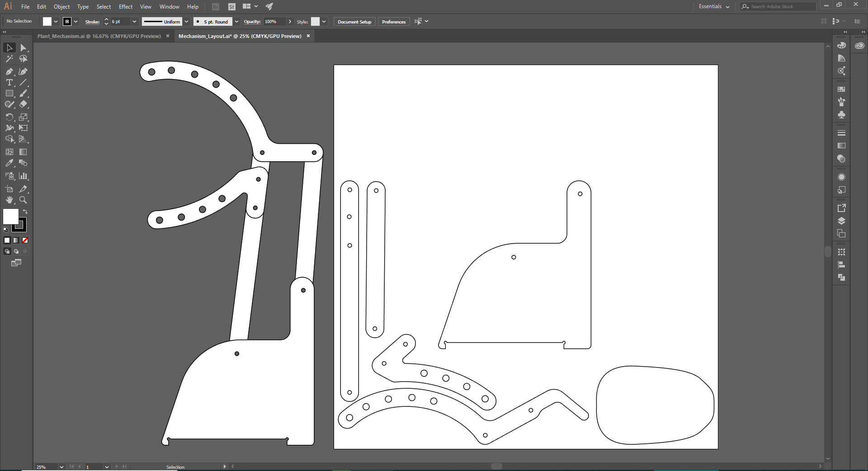Open the File menu

(x=25, y=6)
